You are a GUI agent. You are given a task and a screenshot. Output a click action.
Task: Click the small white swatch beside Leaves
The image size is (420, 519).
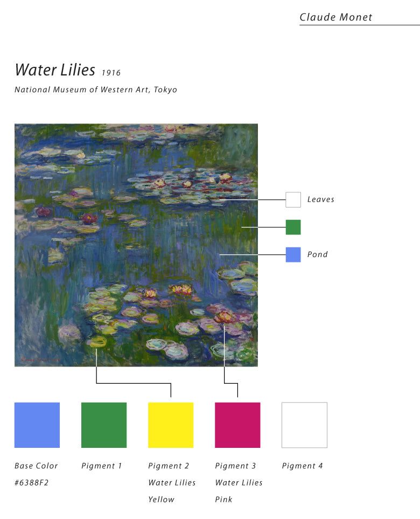tap(293, 199)
